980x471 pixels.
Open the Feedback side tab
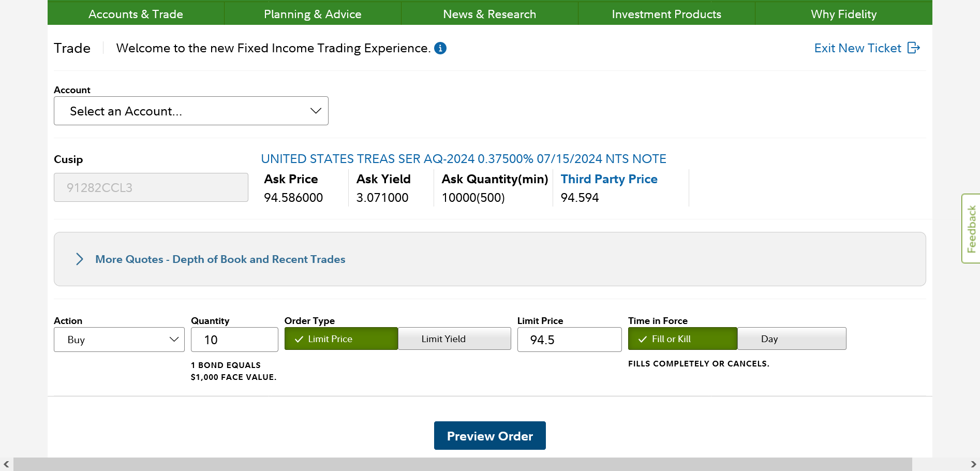971,228
